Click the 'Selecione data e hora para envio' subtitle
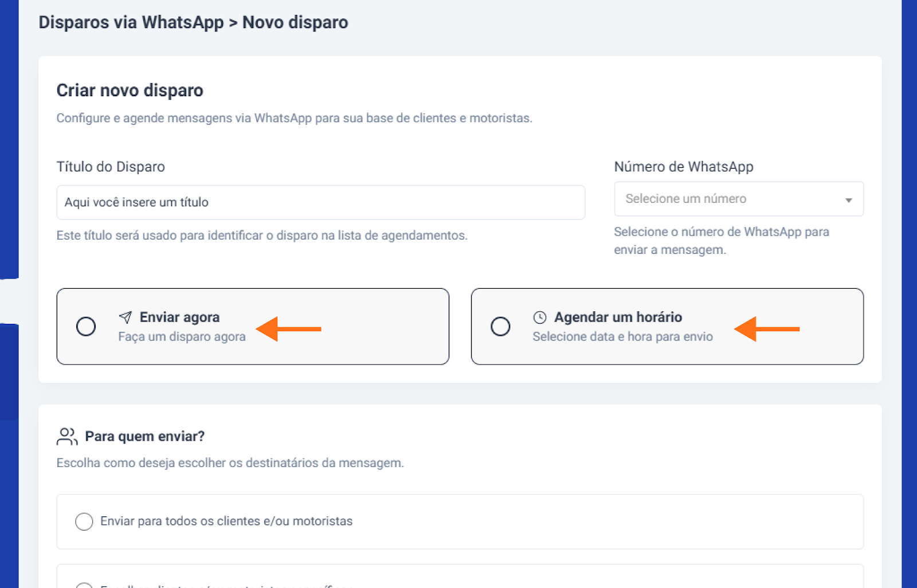 [623, 337]
